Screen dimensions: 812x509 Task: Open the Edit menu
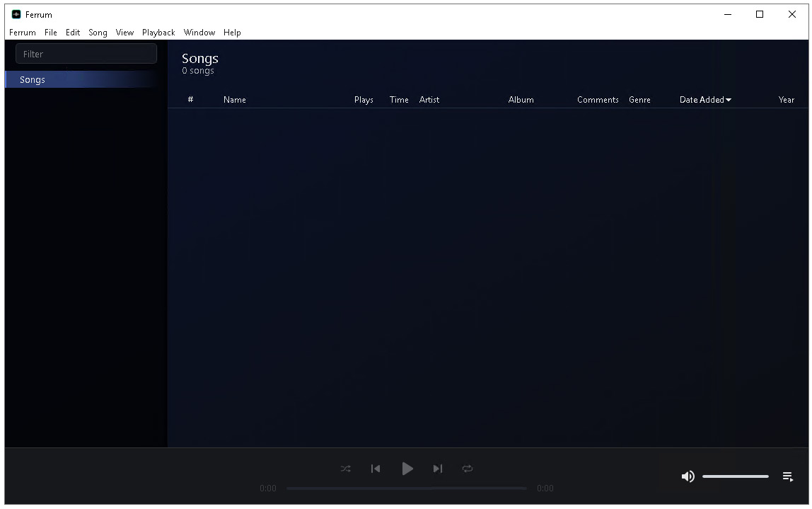click(72, 32)
